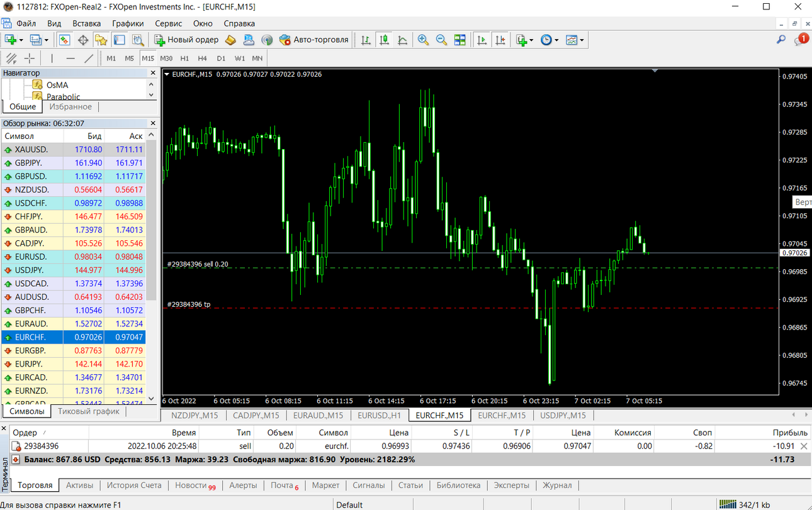Screen dimensions: 812x510
Task: Select the crosshair cursor tool
Action: (30, 58)
